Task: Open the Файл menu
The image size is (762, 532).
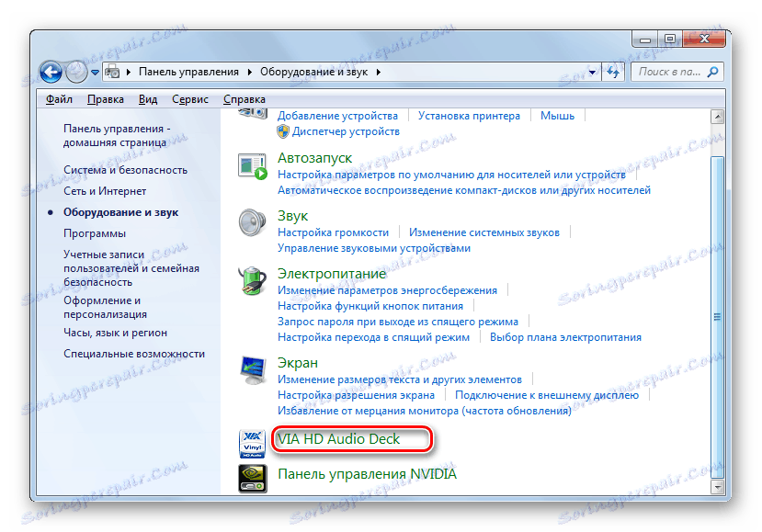Action: click(59, 99)
